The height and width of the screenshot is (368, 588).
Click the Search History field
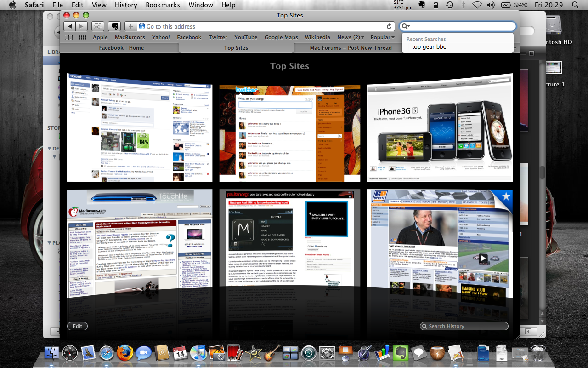464,326
